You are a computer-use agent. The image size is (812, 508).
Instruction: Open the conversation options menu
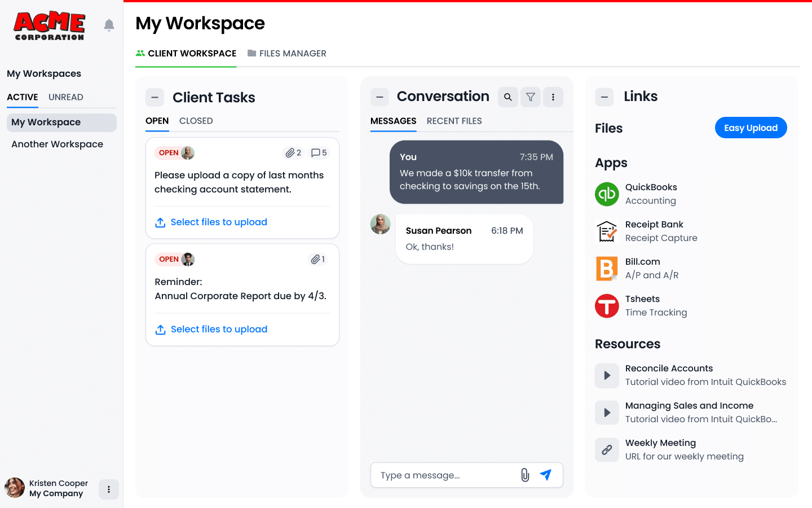pos(553,97)
